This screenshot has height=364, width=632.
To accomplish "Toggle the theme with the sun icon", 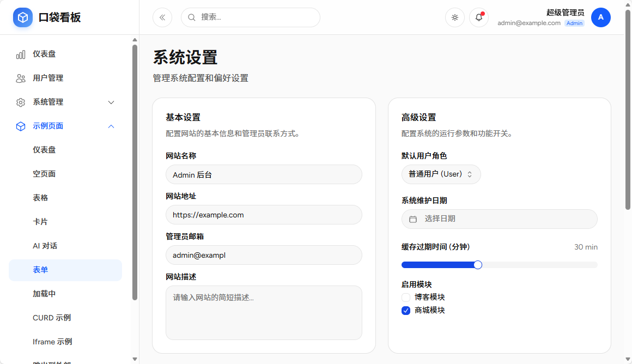I will point(455,17).
